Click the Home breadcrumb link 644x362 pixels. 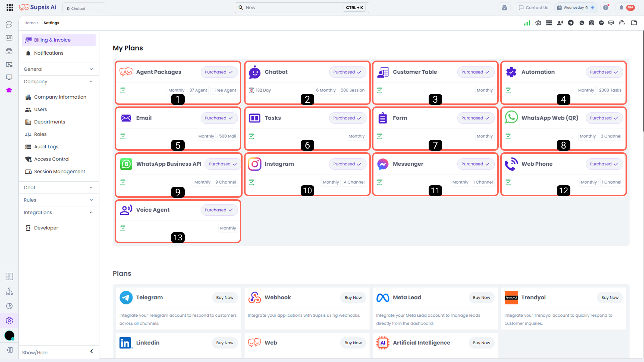30,23
